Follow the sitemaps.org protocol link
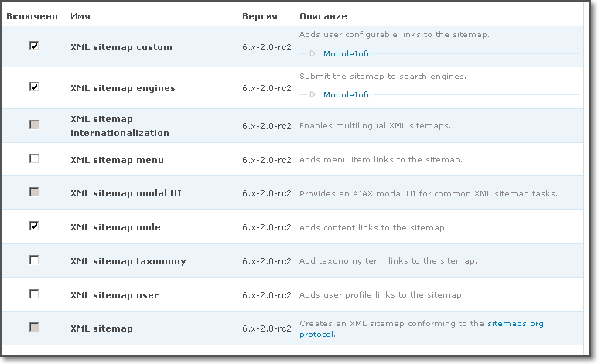This screenshot has width=598, height=364. (x=515, y=324)
